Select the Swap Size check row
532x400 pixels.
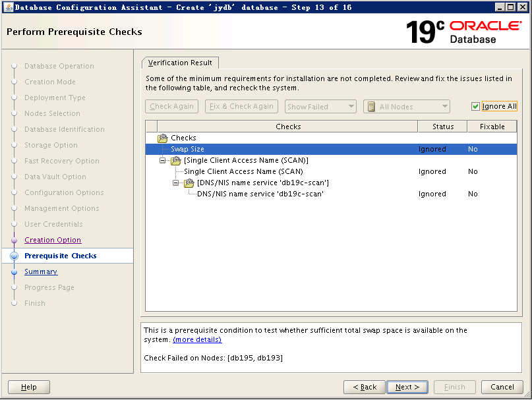click(x=331, y=150)
